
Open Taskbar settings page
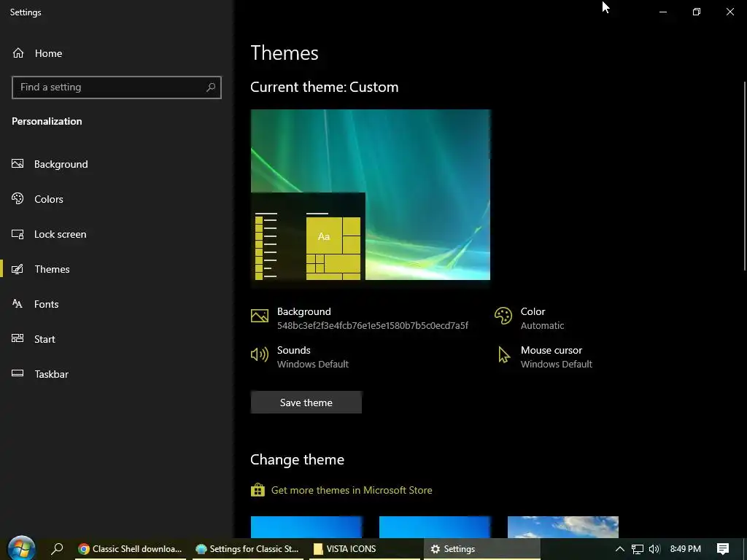[116, 374]
